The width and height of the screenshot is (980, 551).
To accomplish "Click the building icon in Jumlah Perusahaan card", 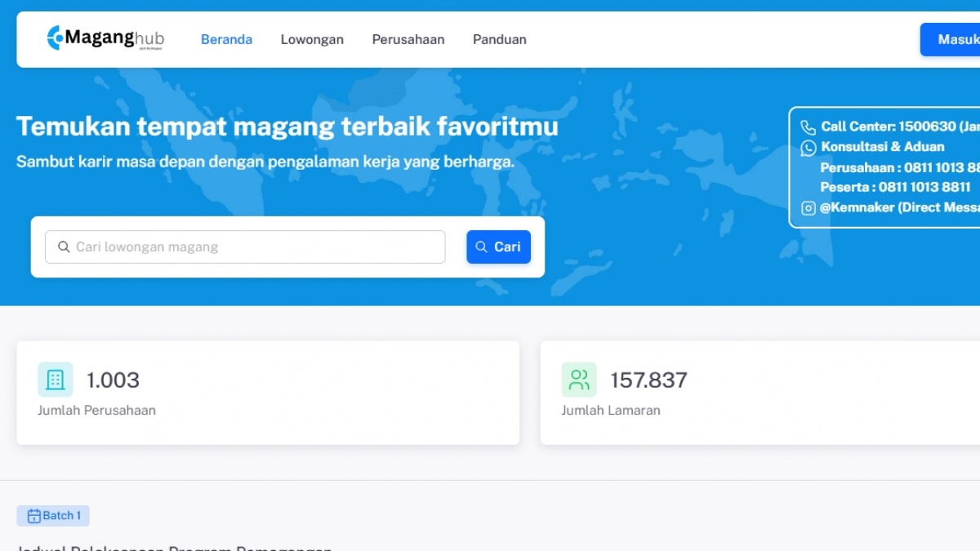I will point(56,380).
